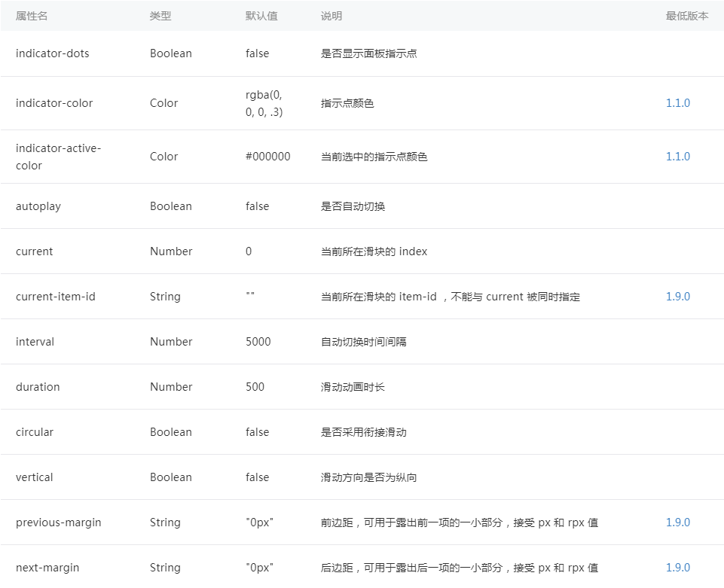Click the vertical property name

point(34,477)
